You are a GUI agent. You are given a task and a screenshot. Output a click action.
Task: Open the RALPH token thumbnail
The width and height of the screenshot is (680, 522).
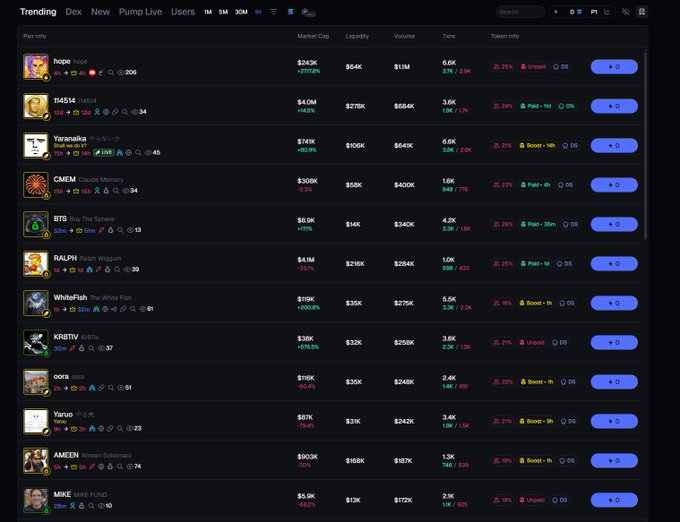point(36,263)
